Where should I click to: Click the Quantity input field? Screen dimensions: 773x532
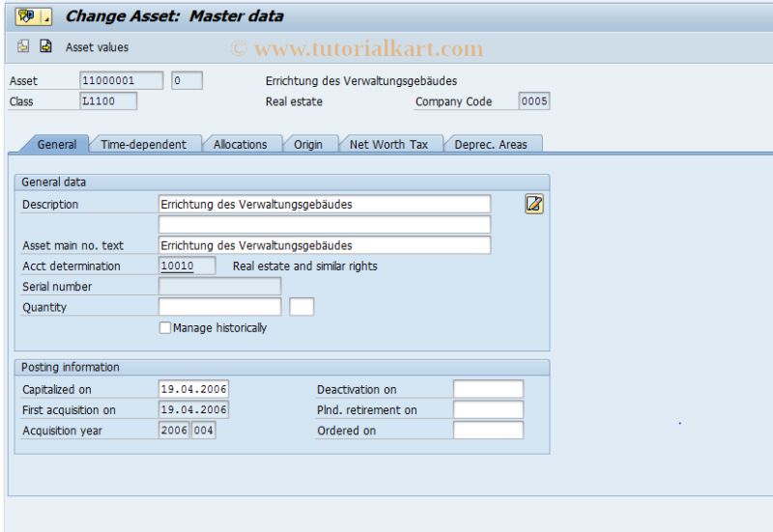coord(220,307)
